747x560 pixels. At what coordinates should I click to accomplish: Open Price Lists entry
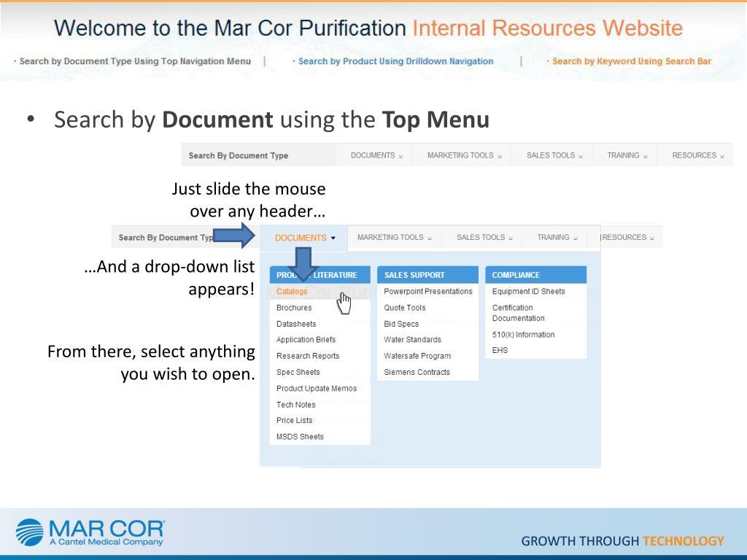[x=295, y=420]
